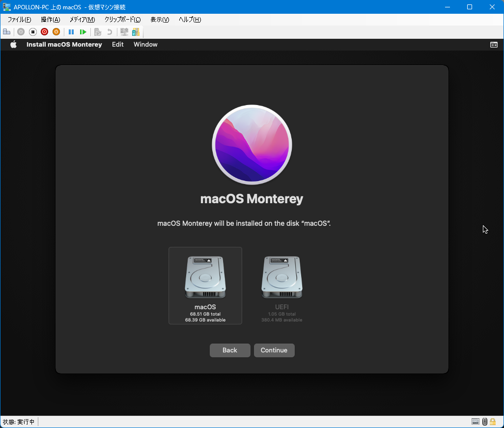
Task: Pause the virtual machine
Action: tap(71, 32)
